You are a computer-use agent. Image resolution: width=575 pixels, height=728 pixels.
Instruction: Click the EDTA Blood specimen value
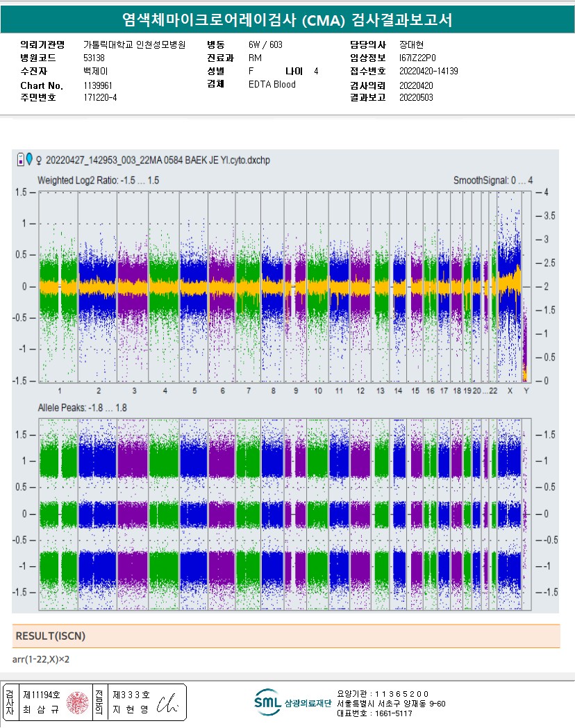pos(272,85)
